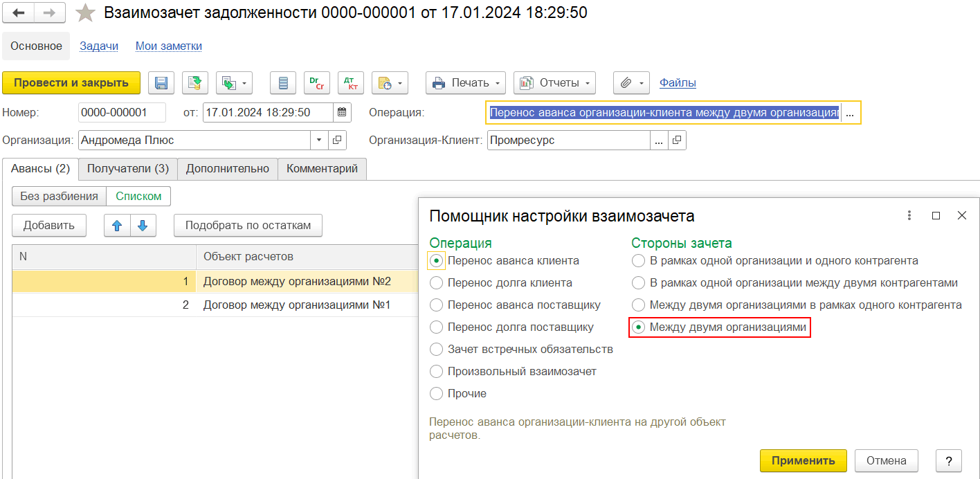This screenshot has width=980, height=479.
Task: Close the Помощник настройки взаимозачета dialog
Action: [961, 216]
